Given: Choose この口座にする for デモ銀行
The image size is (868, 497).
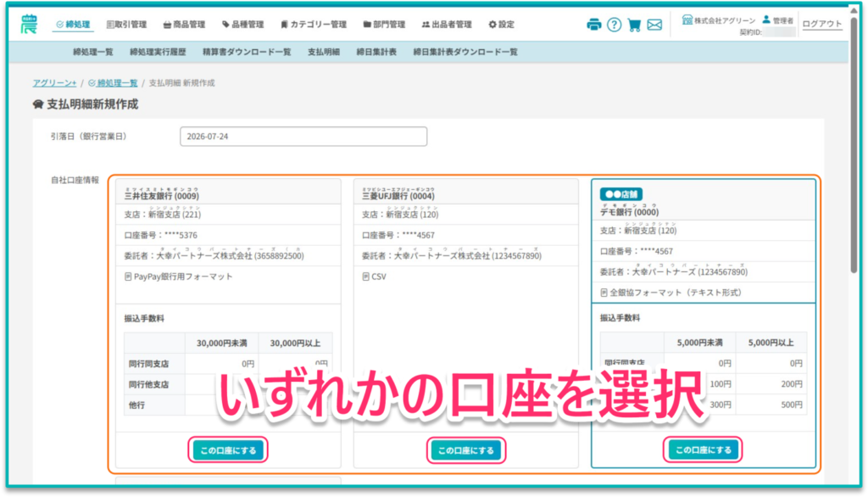Looking at the screenshot, I should click(x=703, y=450).
